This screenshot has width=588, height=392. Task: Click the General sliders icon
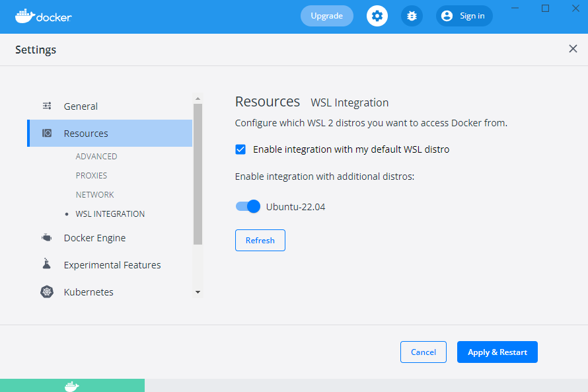pyautogui.click(x=47, y=106)
